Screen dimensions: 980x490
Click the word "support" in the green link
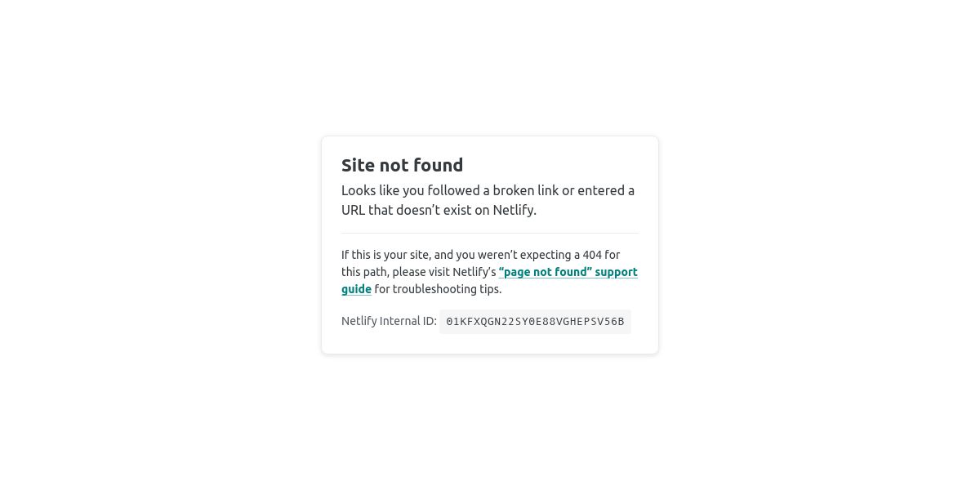coord(616,272)
